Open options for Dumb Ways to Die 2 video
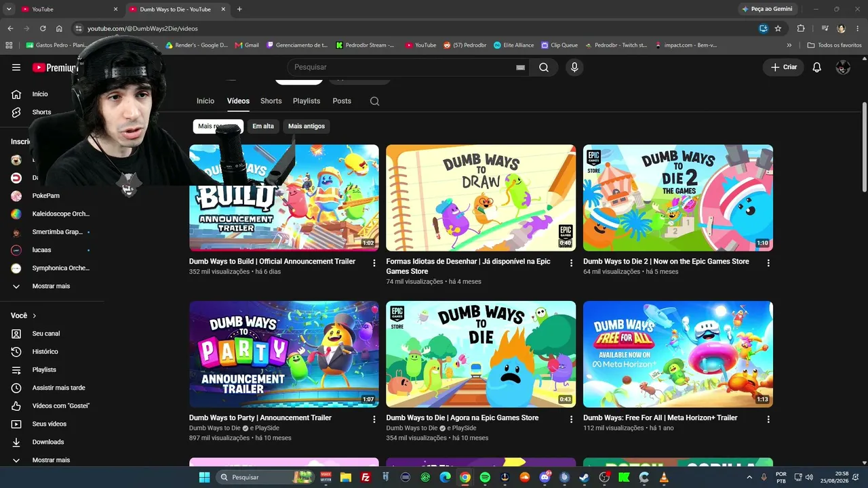 [768, 263]
